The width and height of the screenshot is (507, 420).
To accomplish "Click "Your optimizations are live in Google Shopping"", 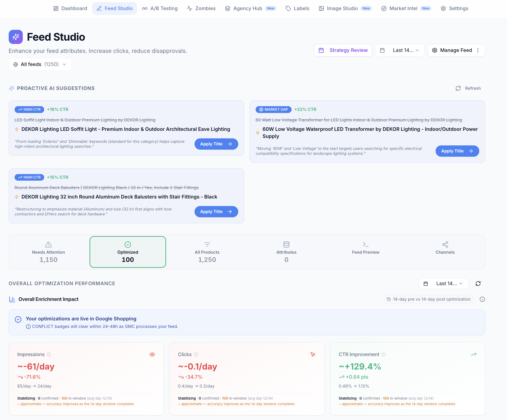I will click(81, 319).
